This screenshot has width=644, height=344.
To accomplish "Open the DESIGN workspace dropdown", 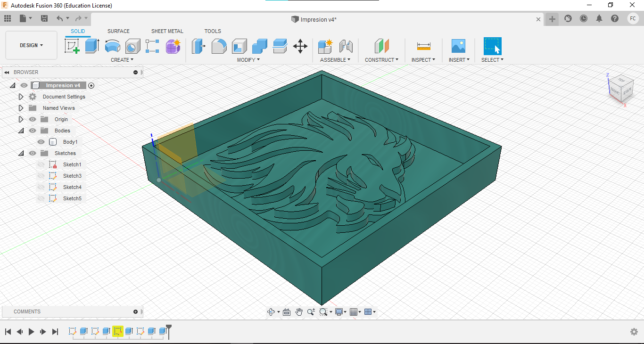I will pyautogui.click(x=31, y=45).
